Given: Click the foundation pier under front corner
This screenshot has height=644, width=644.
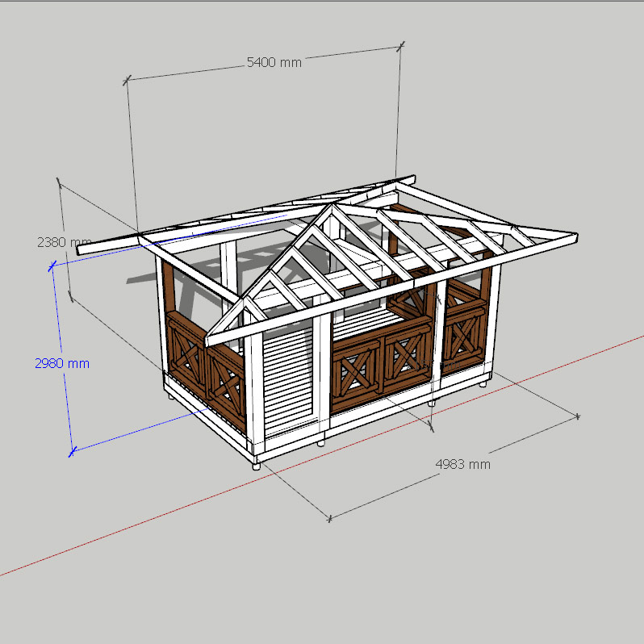Looking at the screenshot, I should pos(256,464).
